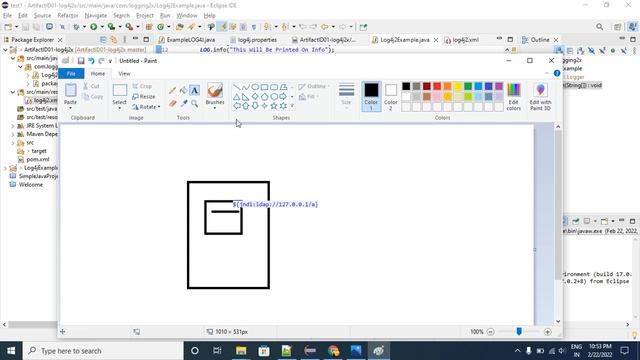Zoom in with plus button in Paint
This screenshot has height=360, width=640.
click(548, 332)
